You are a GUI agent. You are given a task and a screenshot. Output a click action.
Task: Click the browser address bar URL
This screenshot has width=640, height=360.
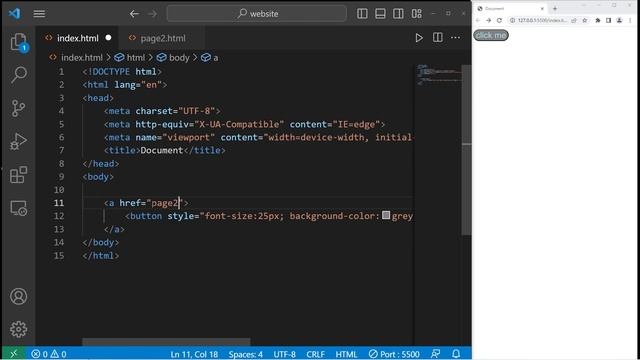click(x=542, y=20)
